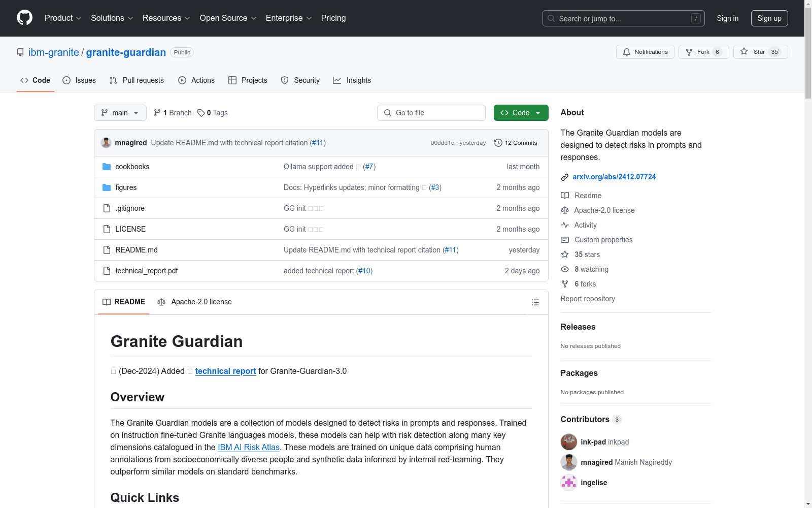812x508 pixels.
Task: Click the Sign in link
Action: tap(728, 18)
